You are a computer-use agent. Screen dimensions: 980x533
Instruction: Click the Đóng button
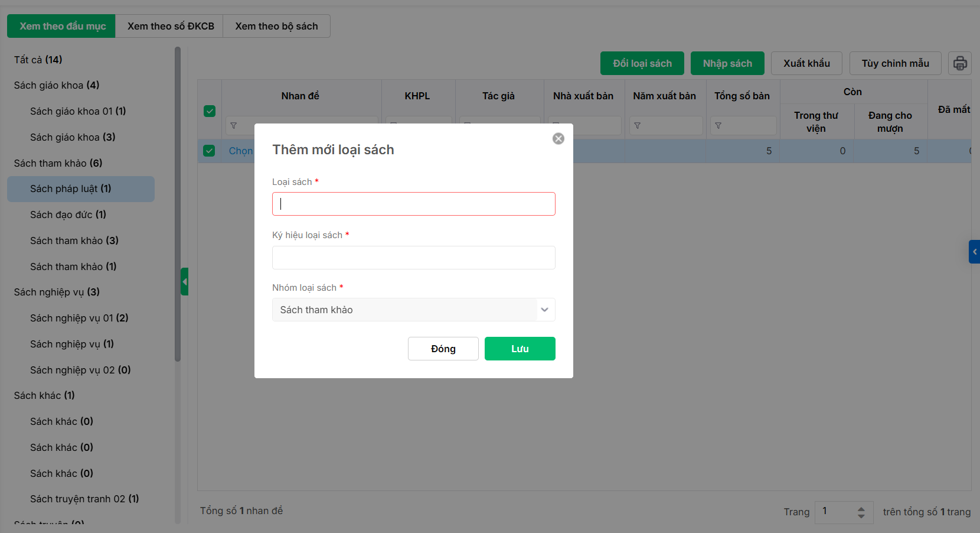443,349
